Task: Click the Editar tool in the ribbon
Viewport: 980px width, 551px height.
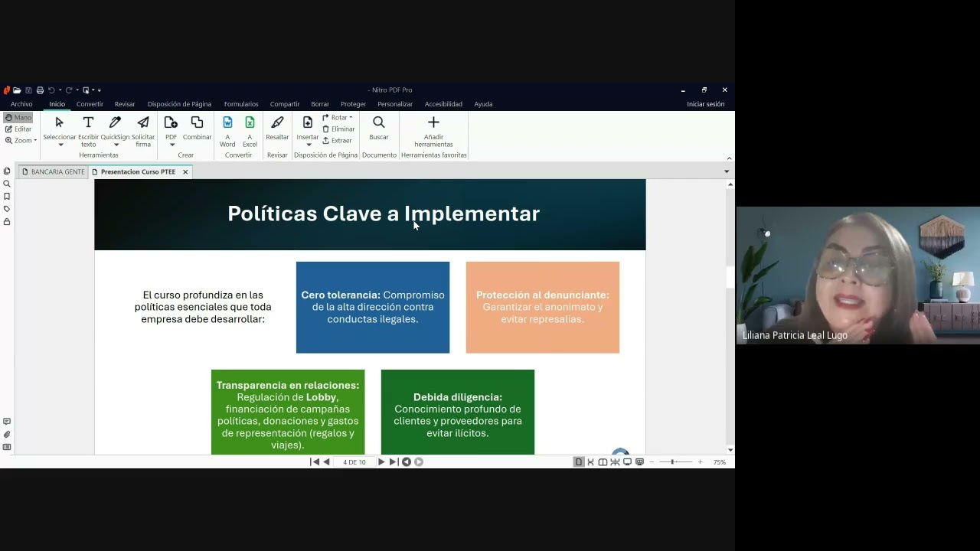Action: click(18, 129)
